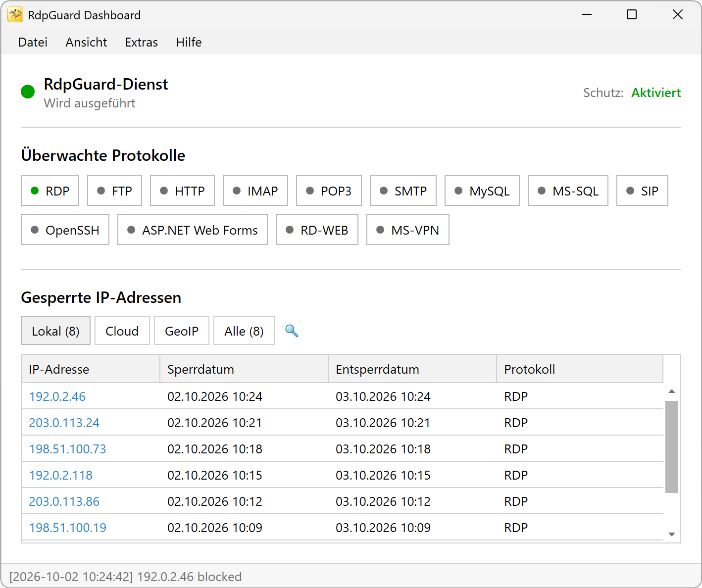Viewport: 702px width, 588px height.
Task: Open blocked IP 192.0.2.46
Action: tap(57, 396)
